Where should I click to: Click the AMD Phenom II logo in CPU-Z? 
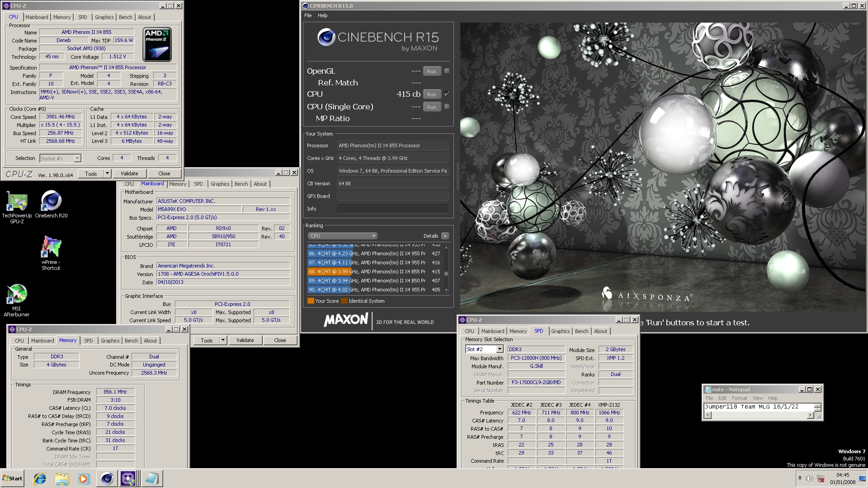click(x=157, y=44)
